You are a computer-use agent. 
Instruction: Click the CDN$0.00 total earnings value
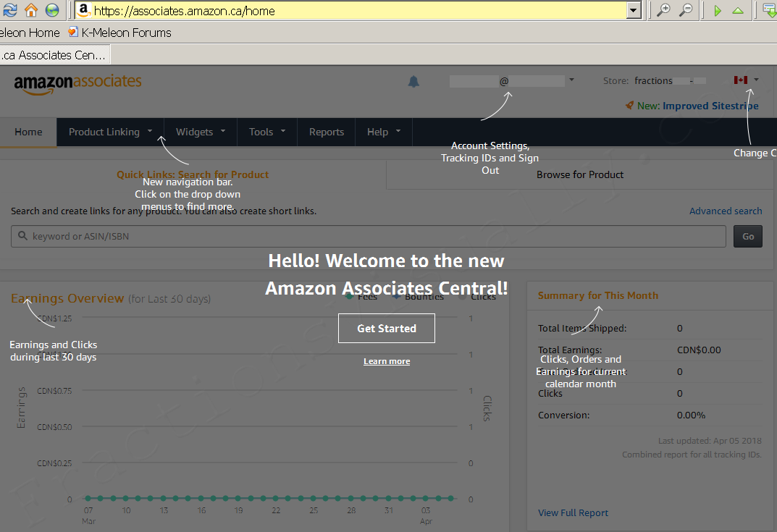point(699,350)
